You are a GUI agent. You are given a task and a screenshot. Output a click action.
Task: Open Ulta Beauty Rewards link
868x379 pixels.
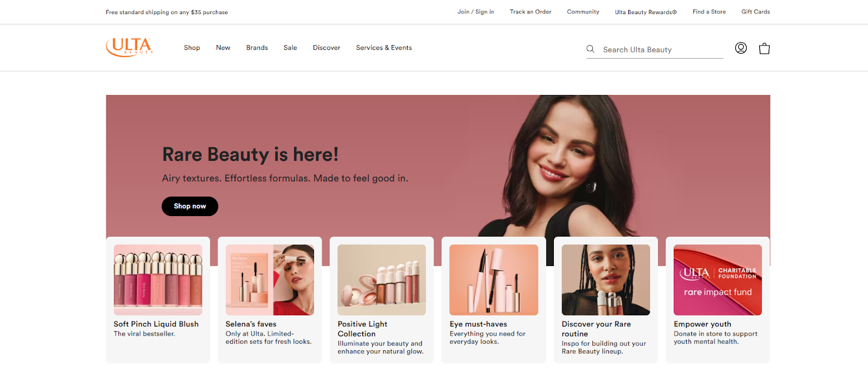coord(646,12)
